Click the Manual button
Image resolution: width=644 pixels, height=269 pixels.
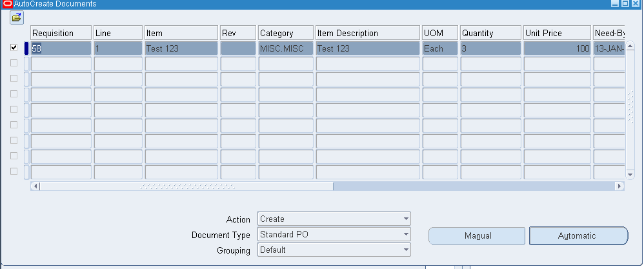point(476,235)
